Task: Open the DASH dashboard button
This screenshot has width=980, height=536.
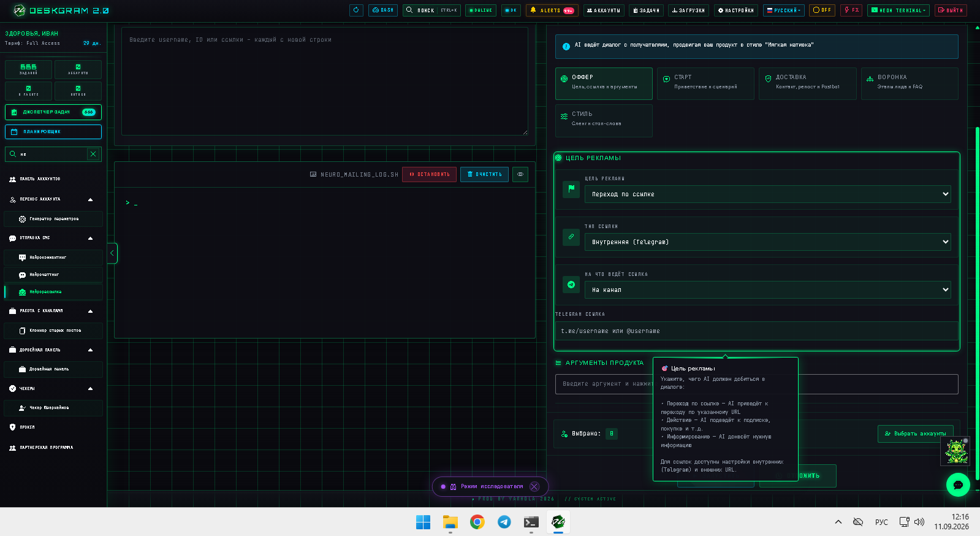Action: (383, 10)
